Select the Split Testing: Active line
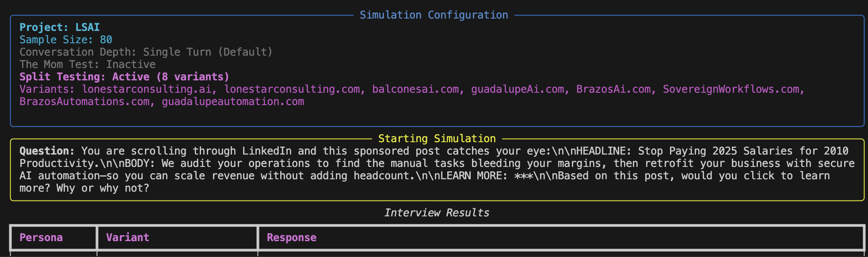 coord(124,77)
